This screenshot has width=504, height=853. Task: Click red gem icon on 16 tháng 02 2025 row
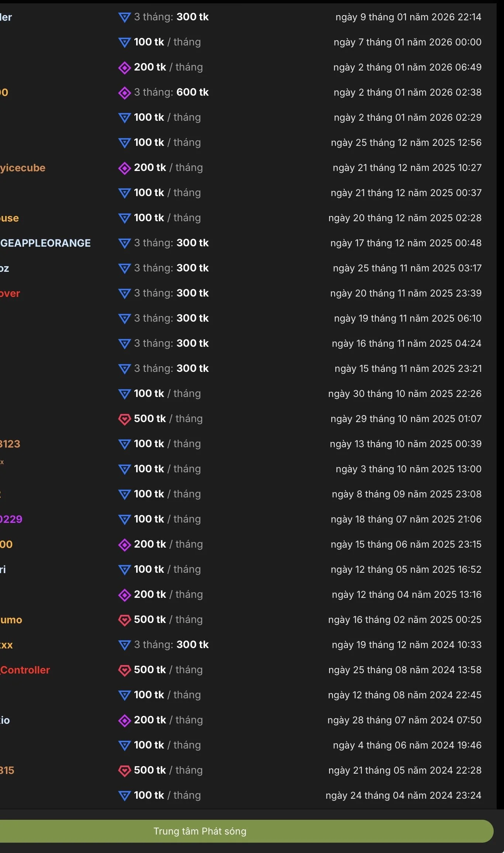(125, 620)
